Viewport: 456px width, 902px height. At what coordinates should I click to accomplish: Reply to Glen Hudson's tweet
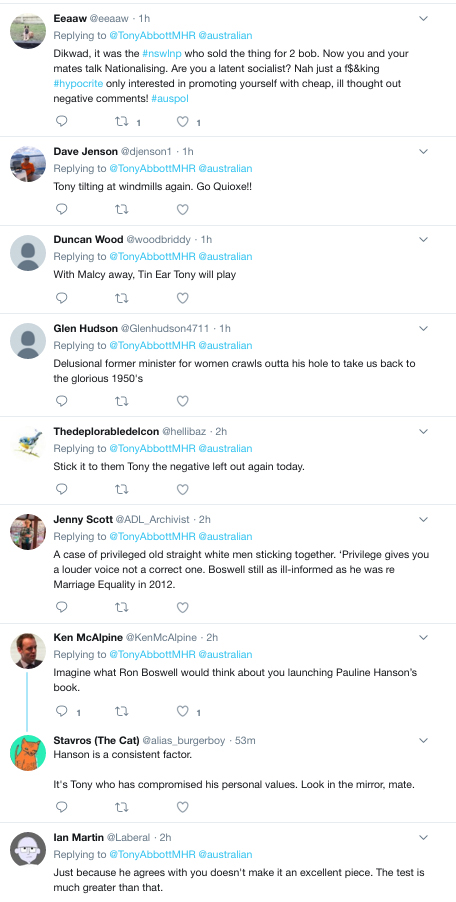click(62, 400)
